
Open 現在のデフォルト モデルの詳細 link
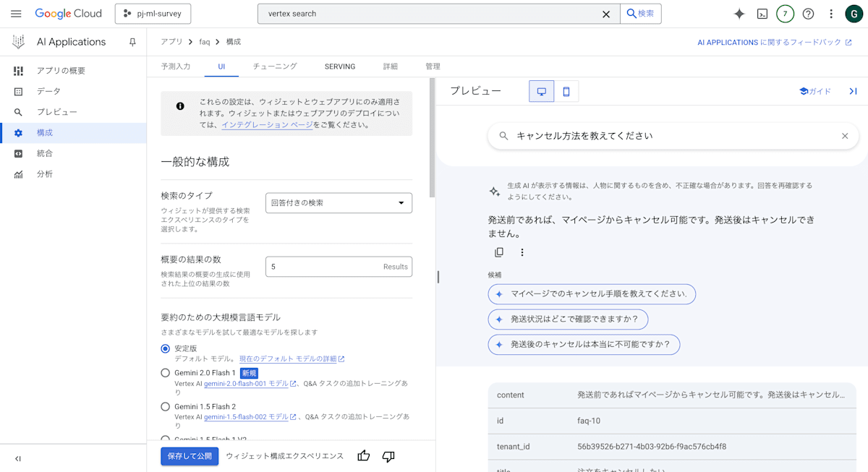[292, 359]
